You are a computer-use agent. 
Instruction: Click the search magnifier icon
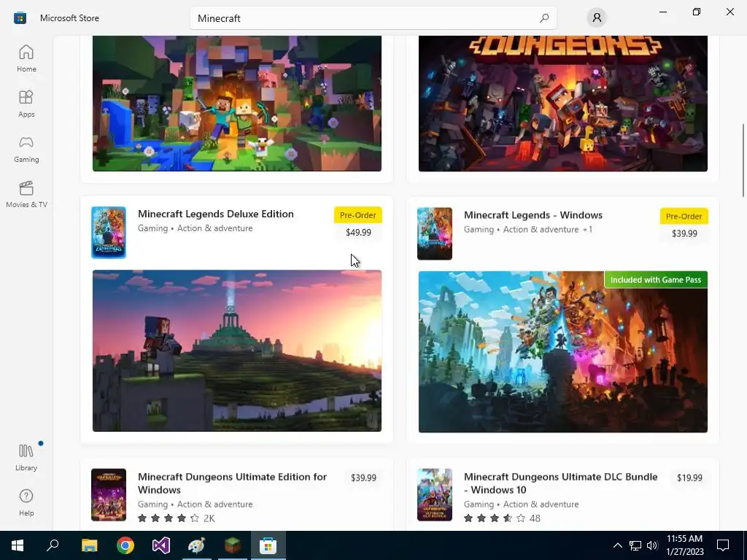tap(544, 18)
